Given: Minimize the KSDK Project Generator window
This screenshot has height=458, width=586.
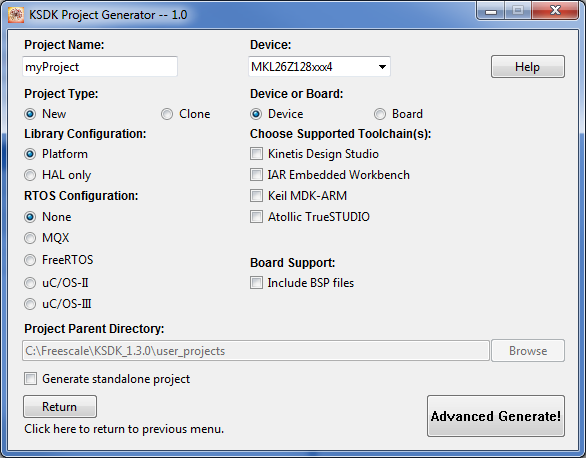Looking at the screenshot, I should 491,10.
